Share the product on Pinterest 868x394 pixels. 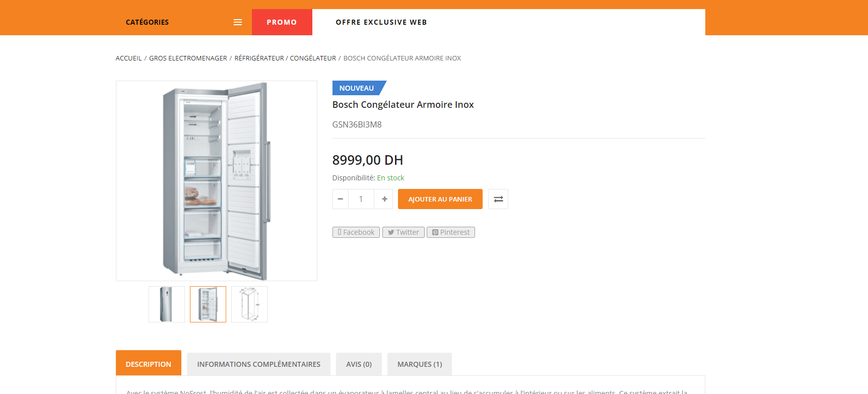click(451, 232)
